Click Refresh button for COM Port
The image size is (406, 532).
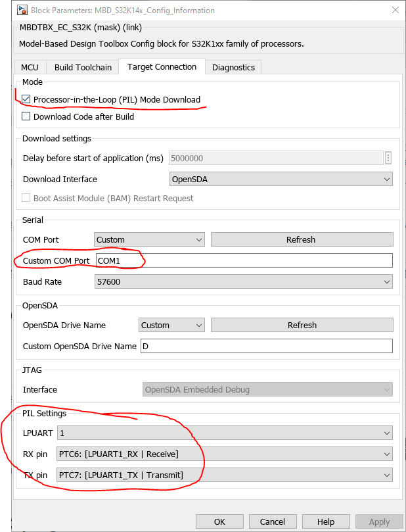[x=301, y=239]
